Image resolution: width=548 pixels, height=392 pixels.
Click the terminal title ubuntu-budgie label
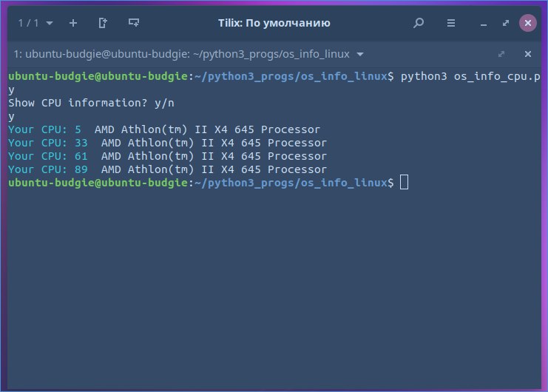pos(181,55)
